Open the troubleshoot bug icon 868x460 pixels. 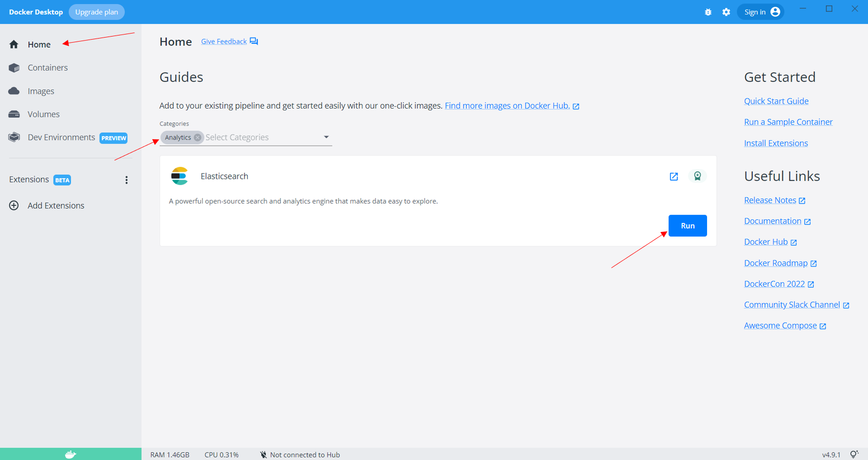click(708, 12)
